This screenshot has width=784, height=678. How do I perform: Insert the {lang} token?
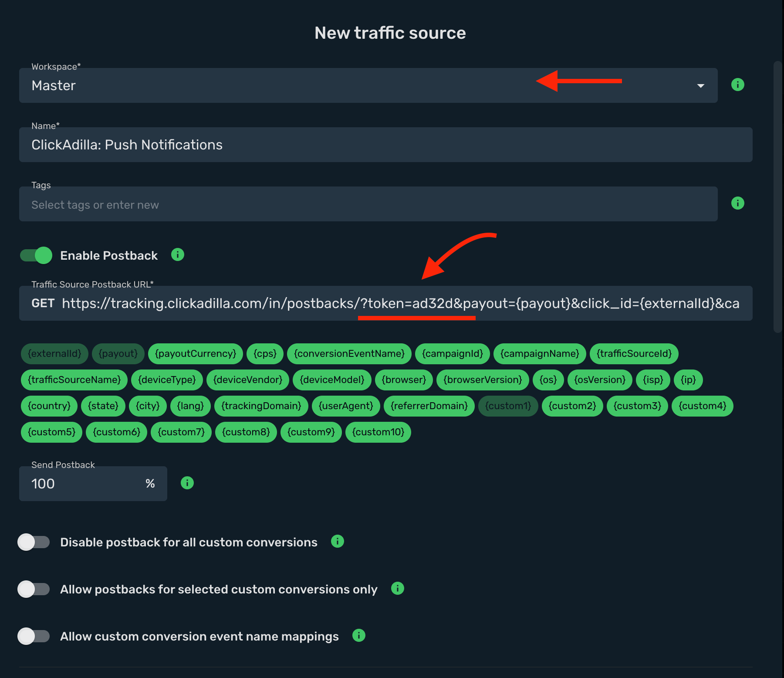point(191,406)
